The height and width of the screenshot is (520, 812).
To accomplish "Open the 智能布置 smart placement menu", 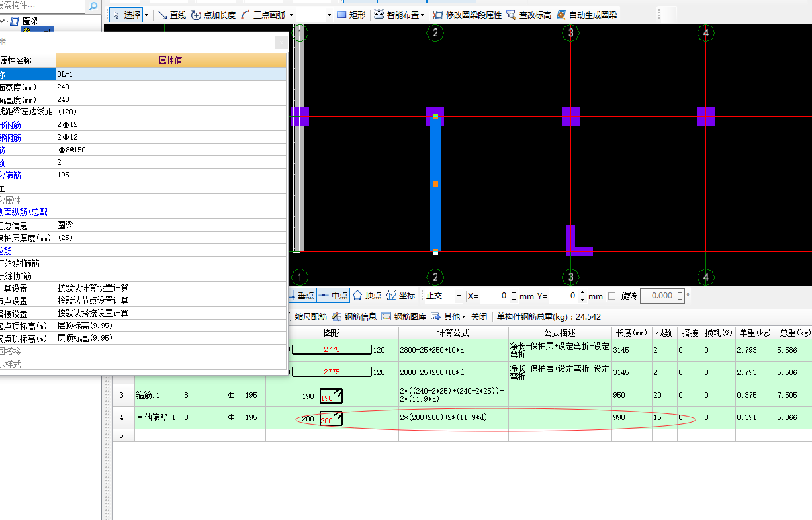I will coord(399,15).
